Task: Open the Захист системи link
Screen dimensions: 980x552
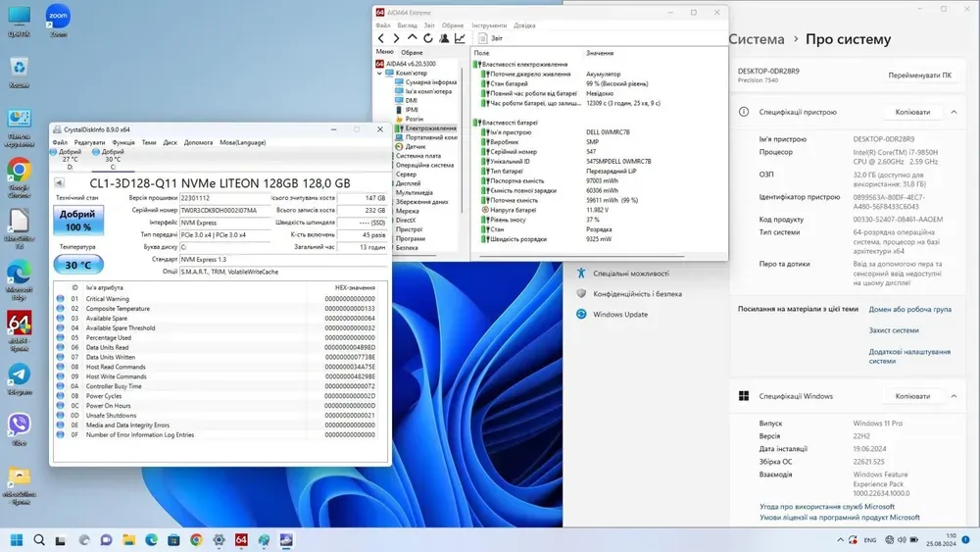Action: click(x=893, y=330)
